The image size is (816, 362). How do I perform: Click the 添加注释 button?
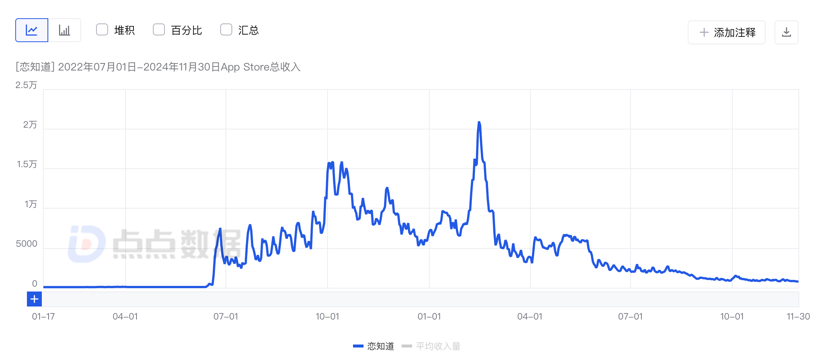pos(726,32)
